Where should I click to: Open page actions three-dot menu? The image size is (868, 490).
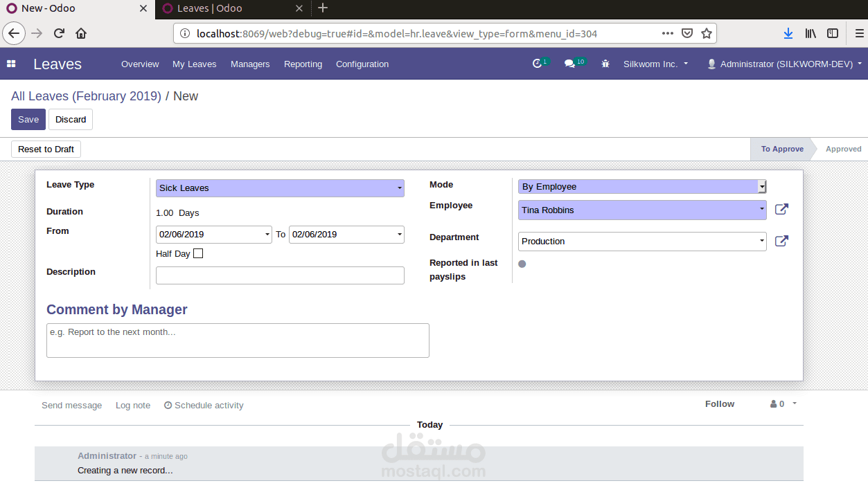tap(667, 33)
